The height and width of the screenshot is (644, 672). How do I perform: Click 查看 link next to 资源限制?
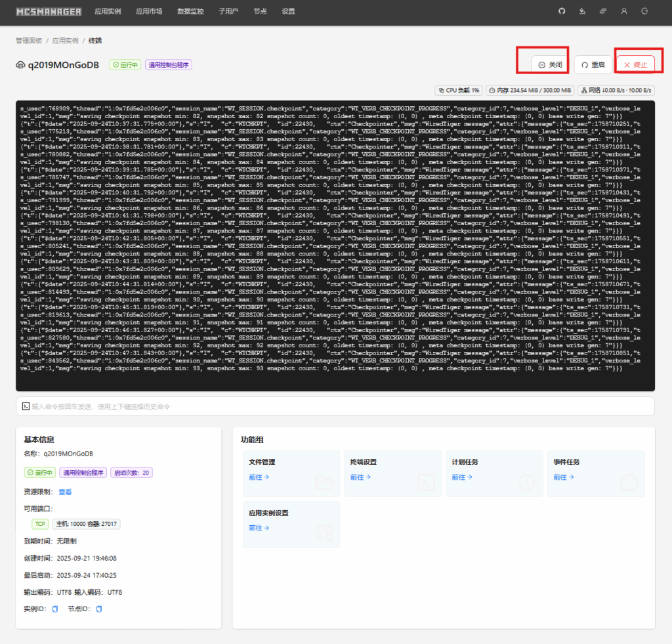click(65, 492)
